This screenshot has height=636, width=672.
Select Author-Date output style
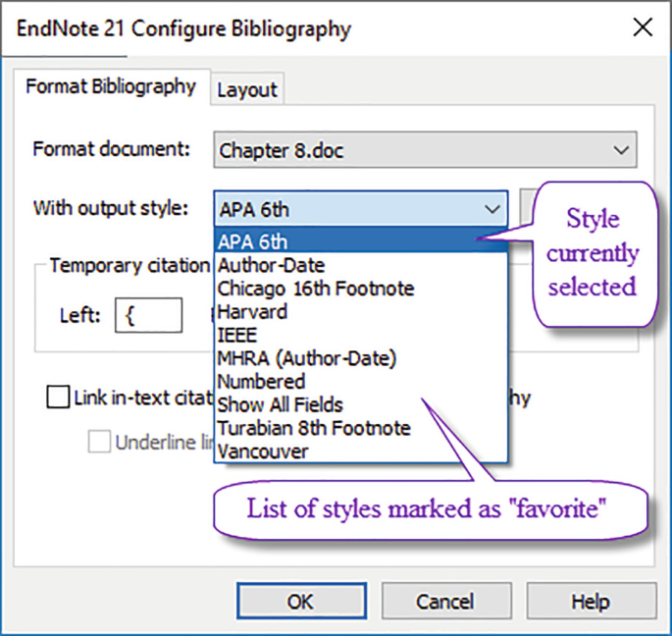[x=272, y=265]
